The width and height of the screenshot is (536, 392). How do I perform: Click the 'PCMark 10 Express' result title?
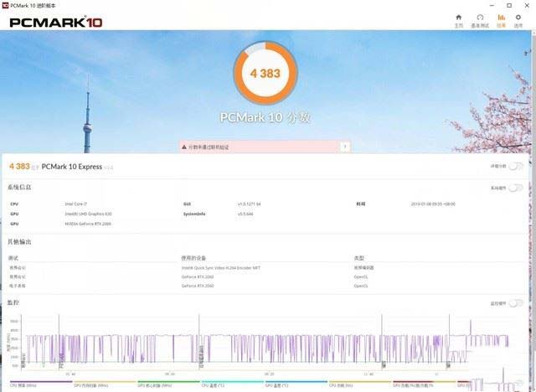(72, 167)
